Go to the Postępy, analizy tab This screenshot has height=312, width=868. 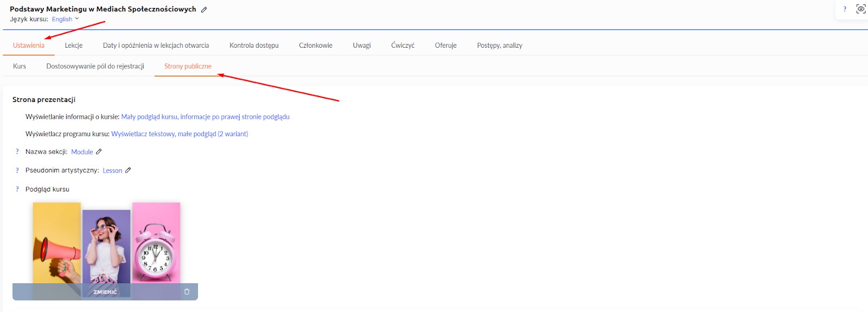(x=500, y=46)
